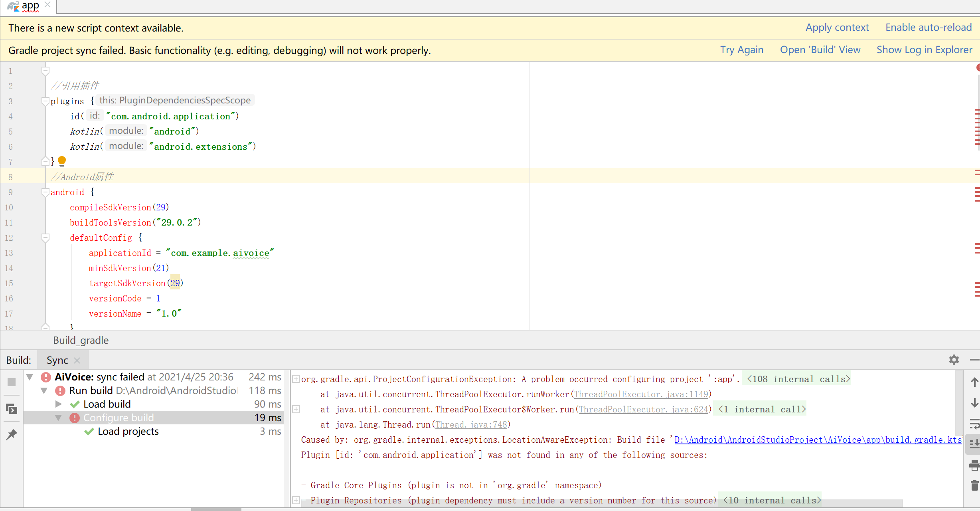Collapse the Configure build tree node
This screenshot has height=511, width=980.
coord(58,418)
